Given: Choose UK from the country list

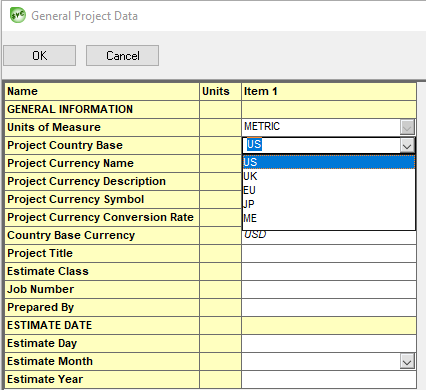Looking at the screenshot, I should click(329, 176).
